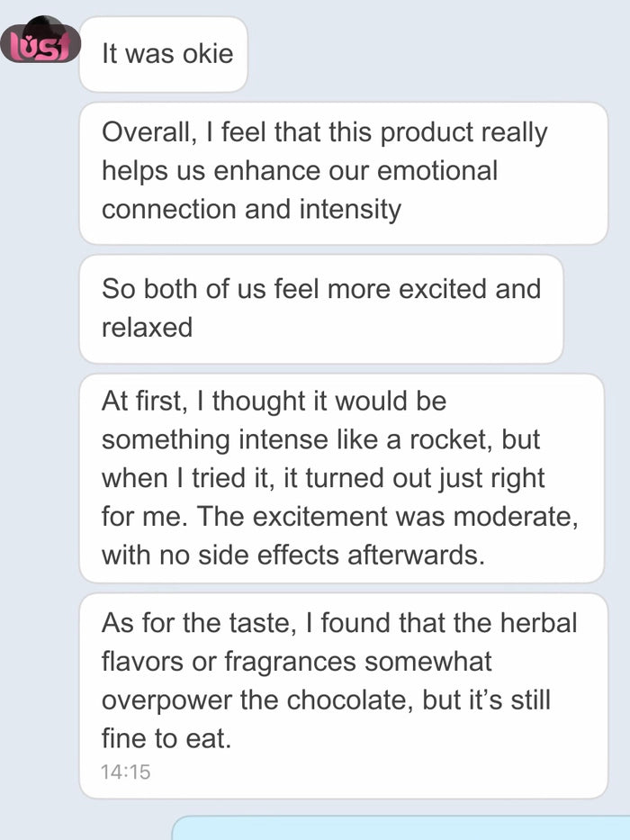Click 'As for the taste' opening line
The image size is (630, 840).
click(x=207, y=622)
